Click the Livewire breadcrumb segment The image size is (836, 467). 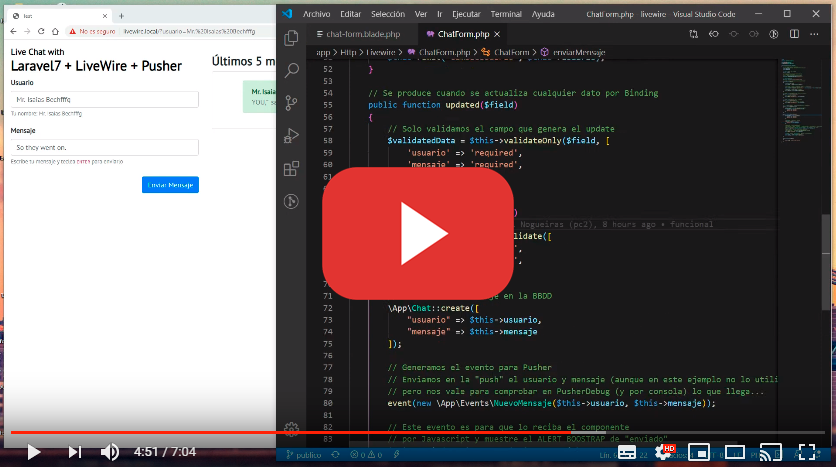click(x=380, y=52)
